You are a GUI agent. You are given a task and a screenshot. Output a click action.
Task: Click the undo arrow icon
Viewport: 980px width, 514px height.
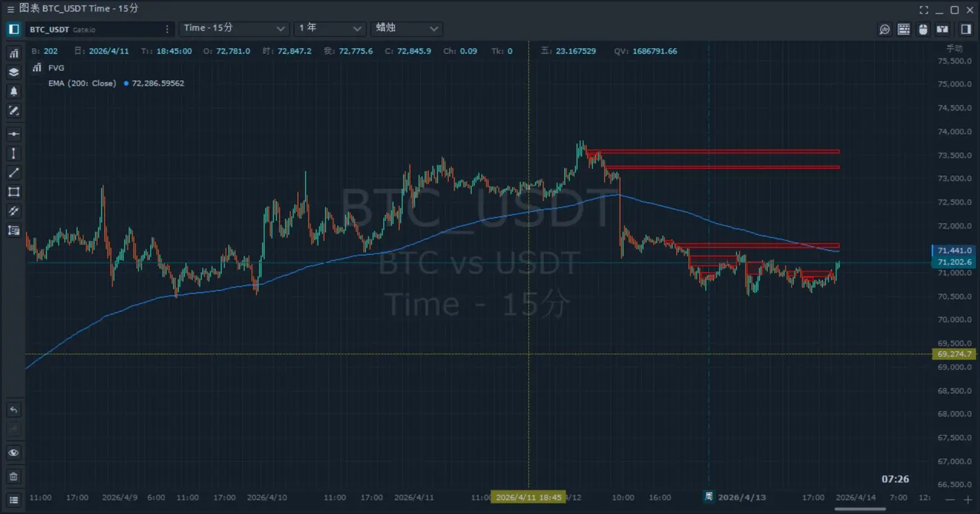14,410
